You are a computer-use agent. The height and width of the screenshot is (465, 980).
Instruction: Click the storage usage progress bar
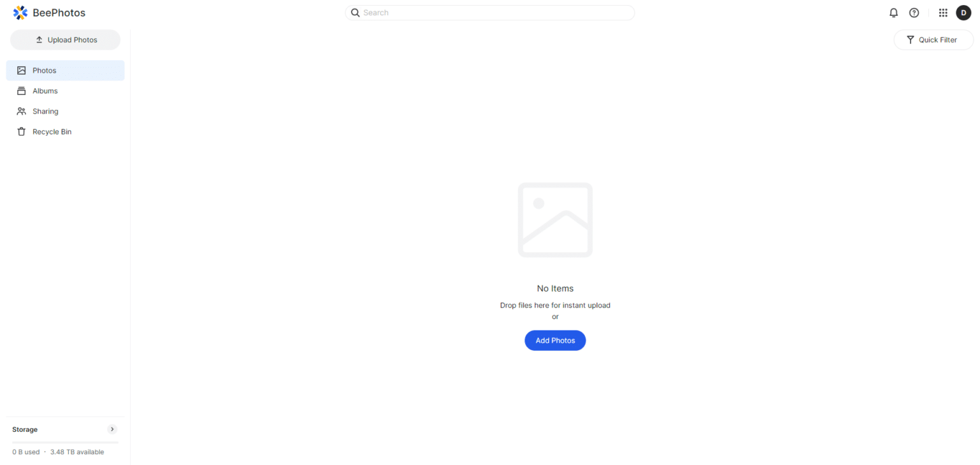(65, 442)
